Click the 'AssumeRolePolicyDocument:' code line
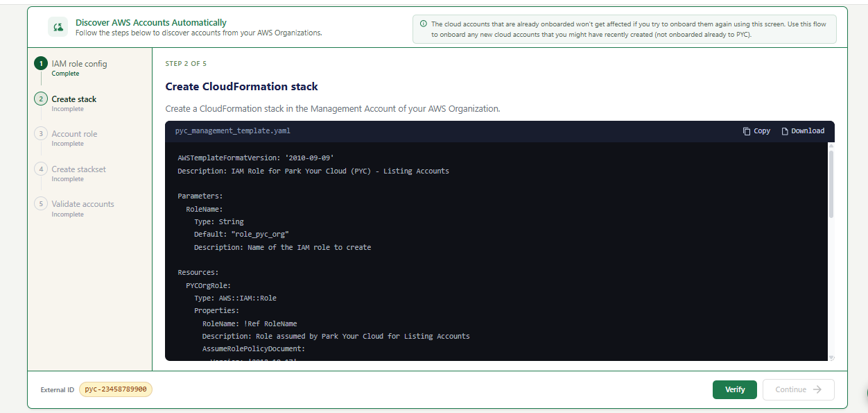Viewport: 868px width, 413px height. click(x=254, y=349)
